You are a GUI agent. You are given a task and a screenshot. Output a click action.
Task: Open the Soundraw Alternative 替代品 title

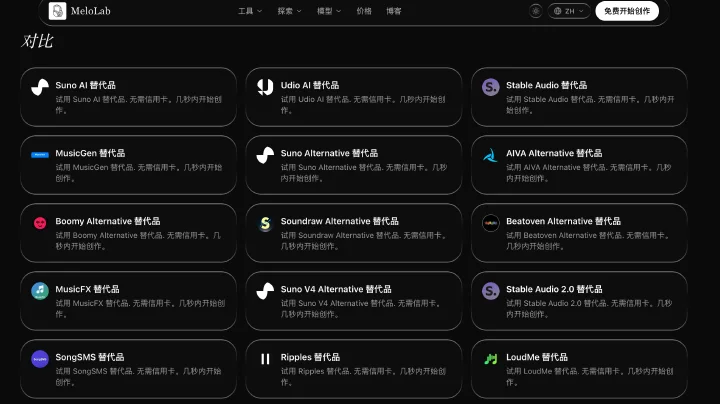point(339,221)
